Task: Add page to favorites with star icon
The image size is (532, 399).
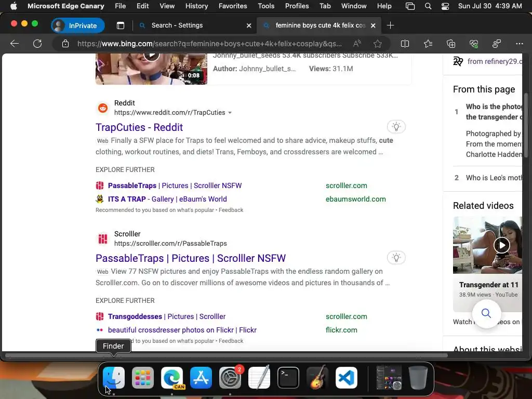Action: (x=377, y=44)
